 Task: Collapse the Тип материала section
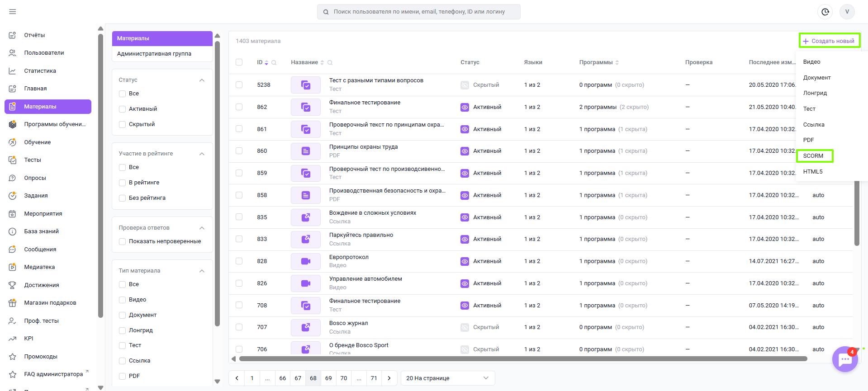point(202,271)
